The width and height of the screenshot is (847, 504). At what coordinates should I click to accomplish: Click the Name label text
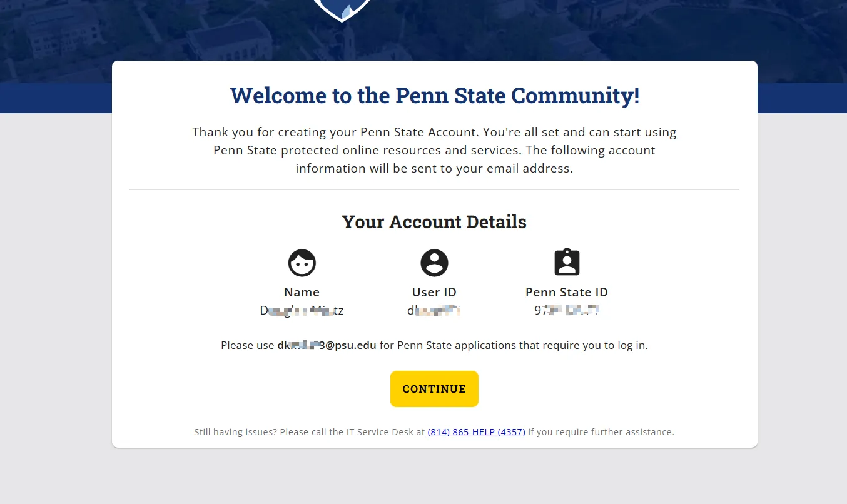click(x=302, y=292)
